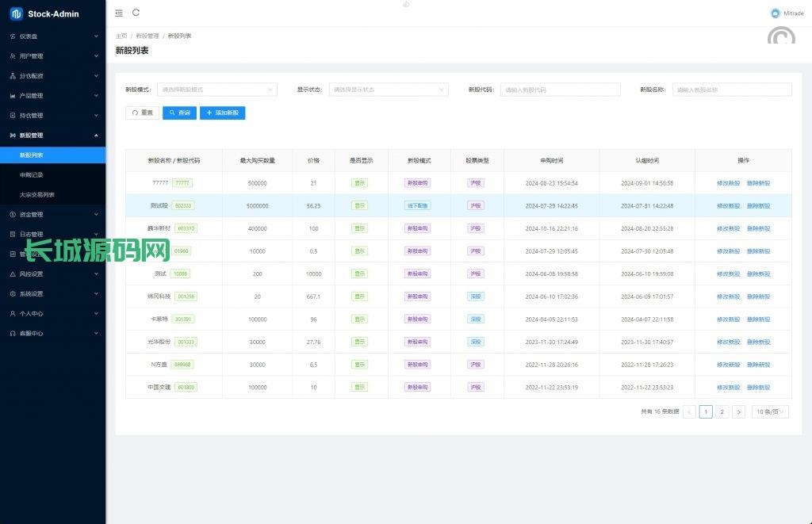This screenshot has height=524, width=812.
Task: Click the 客服中心 headset icon
Action: [13, 334]
